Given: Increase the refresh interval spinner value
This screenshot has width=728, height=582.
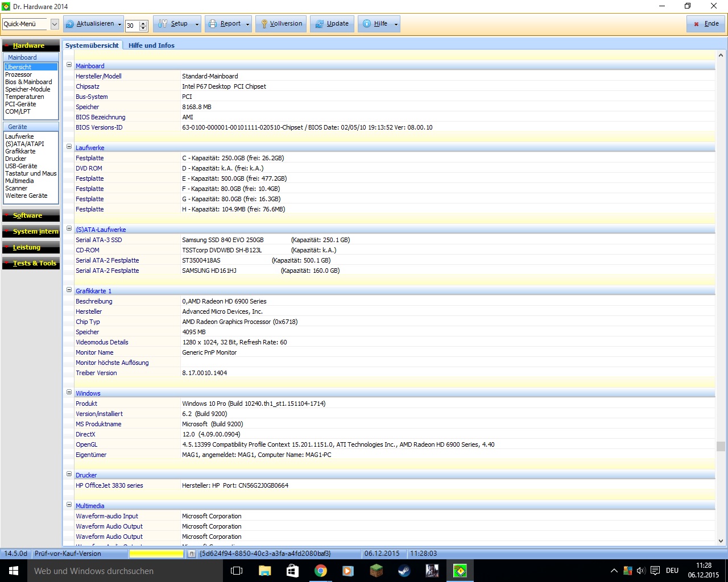Looking at the screenshot, I should pos(143,22).
